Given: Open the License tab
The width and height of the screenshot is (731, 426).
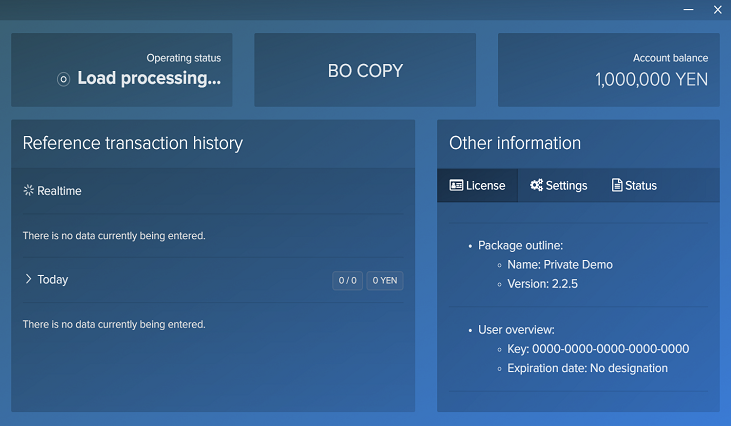Looking at the screenshot, I should tap(477, 185).
